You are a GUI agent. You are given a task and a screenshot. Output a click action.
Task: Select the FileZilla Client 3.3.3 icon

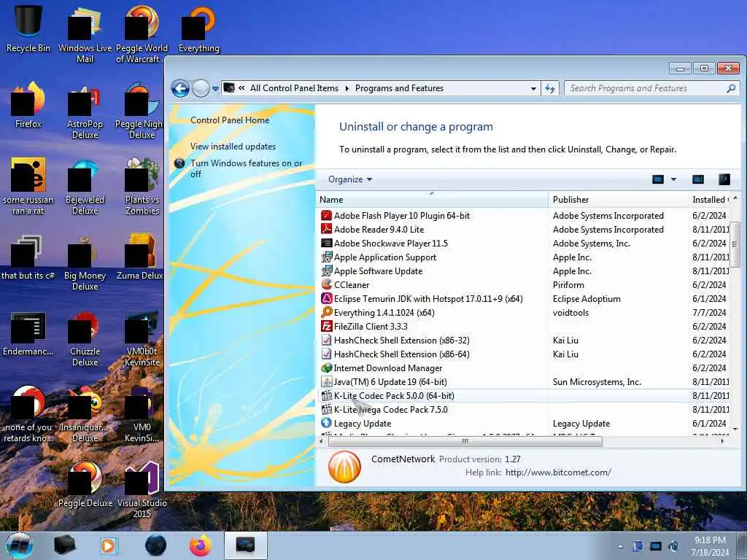326,326
